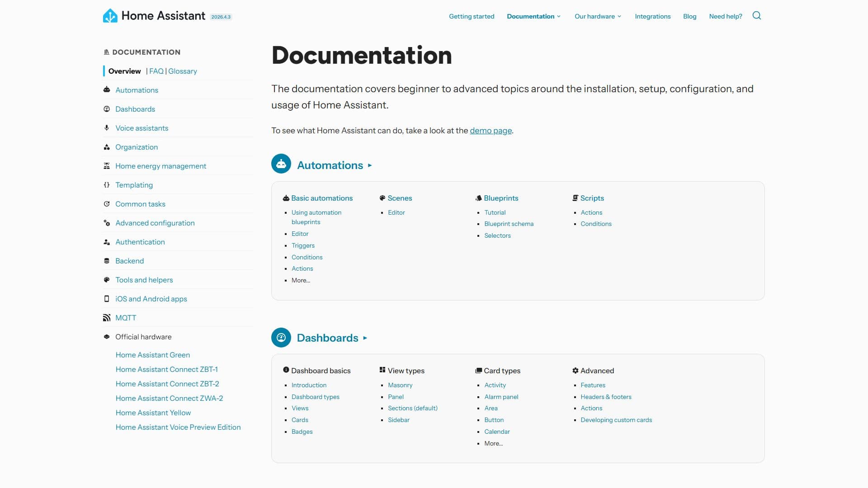This screenshot has height=488, width=868.
Task: Show More... under Card types
Action: (494, 443)
